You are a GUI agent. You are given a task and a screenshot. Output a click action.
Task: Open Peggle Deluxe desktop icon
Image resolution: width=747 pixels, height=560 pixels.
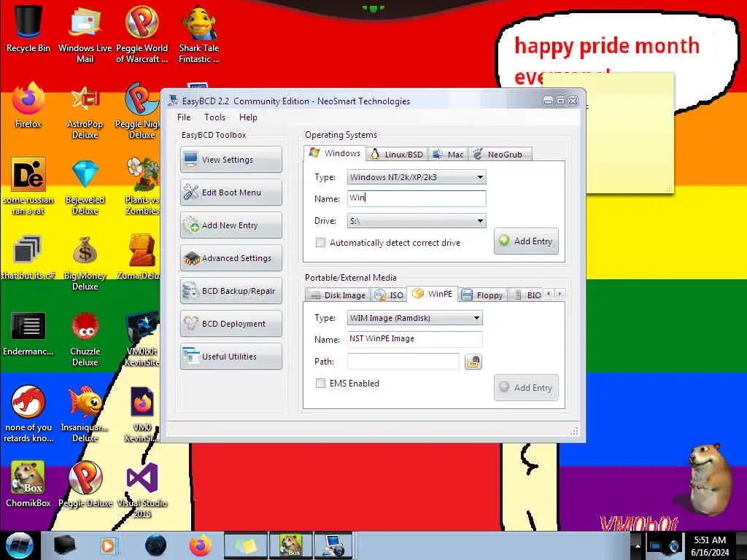pos(85,483)
